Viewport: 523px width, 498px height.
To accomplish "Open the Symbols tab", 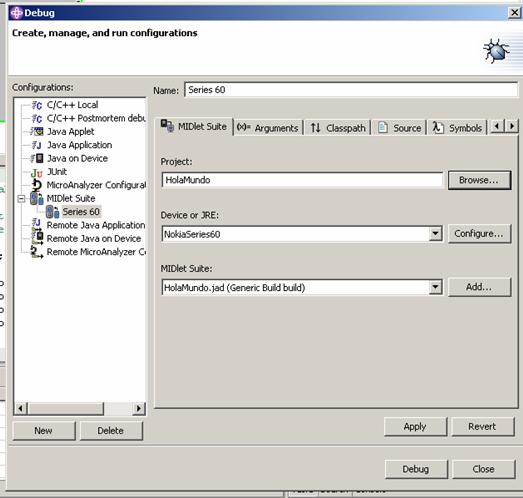I will (457, 128).
